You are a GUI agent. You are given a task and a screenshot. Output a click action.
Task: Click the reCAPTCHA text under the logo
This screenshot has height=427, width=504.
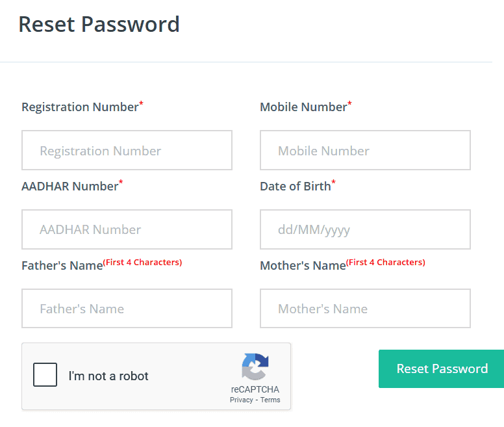pyautogui.click(x=255, y=389)
